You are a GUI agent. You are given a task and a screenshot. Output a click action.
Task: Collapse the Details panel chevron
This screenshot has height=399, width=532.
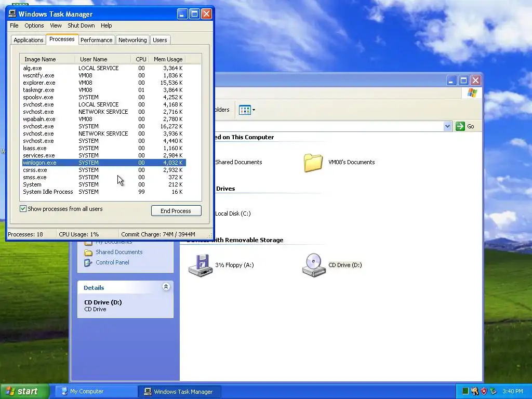[166, 287]
